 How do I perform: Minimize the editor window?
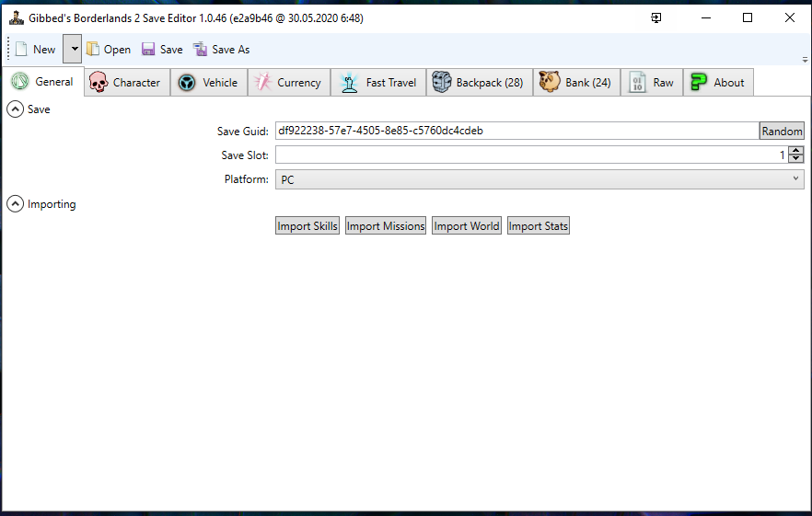point(706,17)
